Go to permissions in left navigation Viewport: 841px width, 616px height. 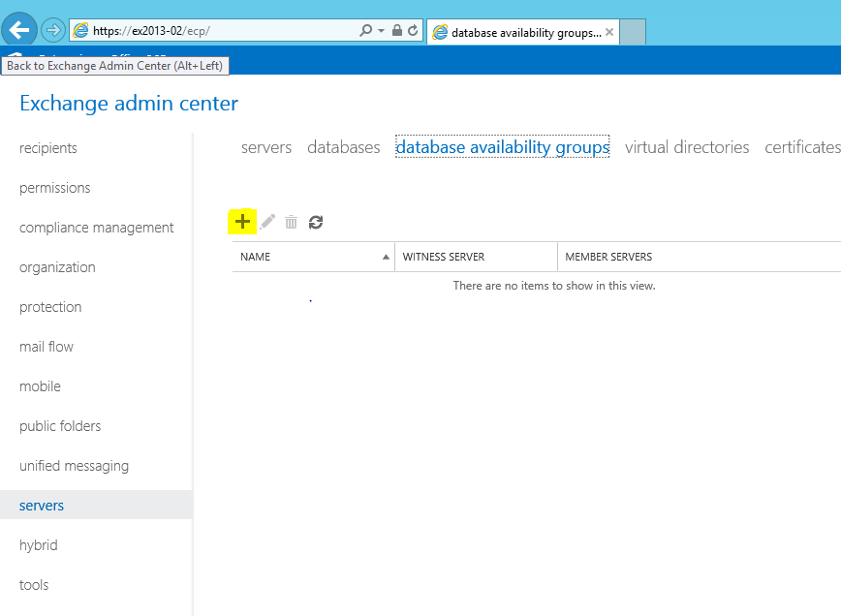click(54, 188)
